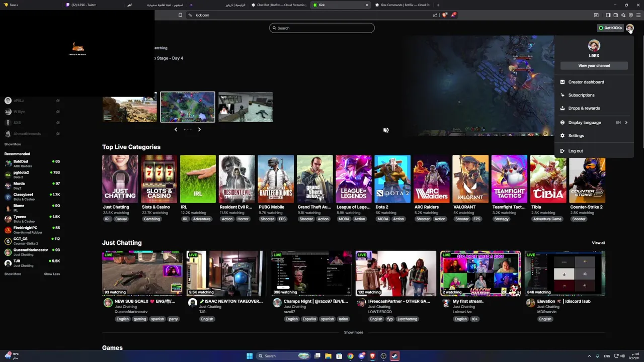Unmute the featured stream player
This screenshot has width=644, height=362.
(386, 130)
